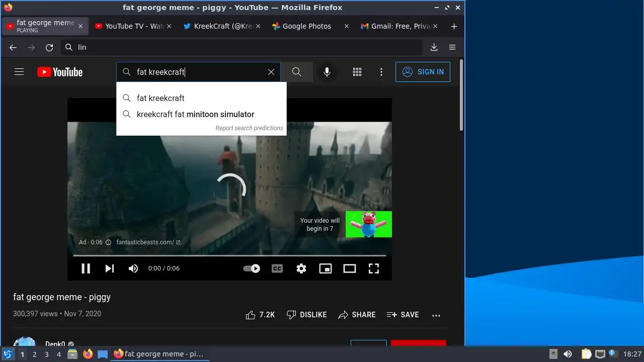The width and height of the screenshot is (644, 362).
Task: Switch to 'Gmail' tab
Action: (398, 26)
